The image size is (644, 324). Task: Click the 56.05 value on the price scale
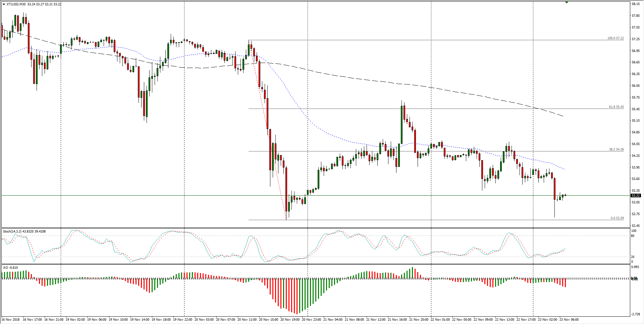click(635, 86)
